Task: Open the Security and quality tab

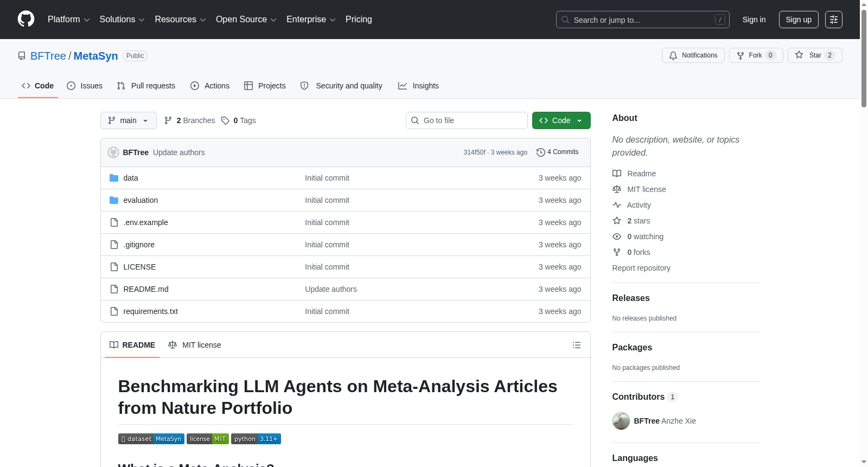Action: click(x=341, y=86)
